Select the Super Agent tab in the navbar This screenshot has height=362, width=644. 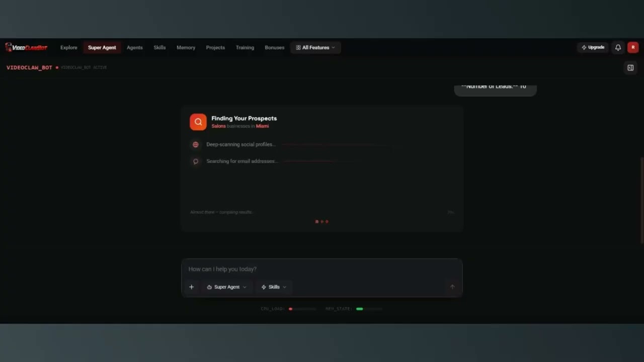click(x=102, y=47)
